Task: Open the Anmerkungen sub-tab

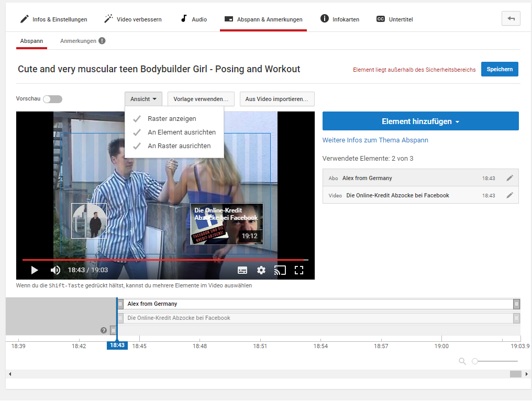Action: pos(78,41)
